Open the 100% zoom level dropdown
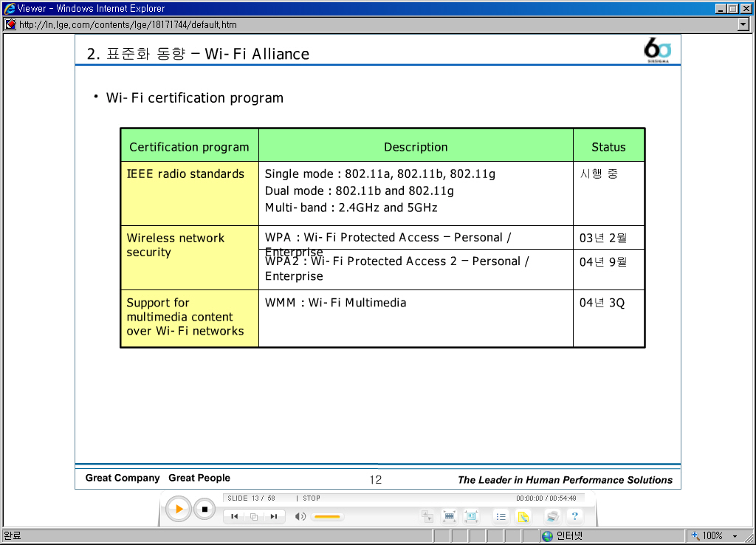This screenshot has height=545, width=756. click(x=735, y=536)
